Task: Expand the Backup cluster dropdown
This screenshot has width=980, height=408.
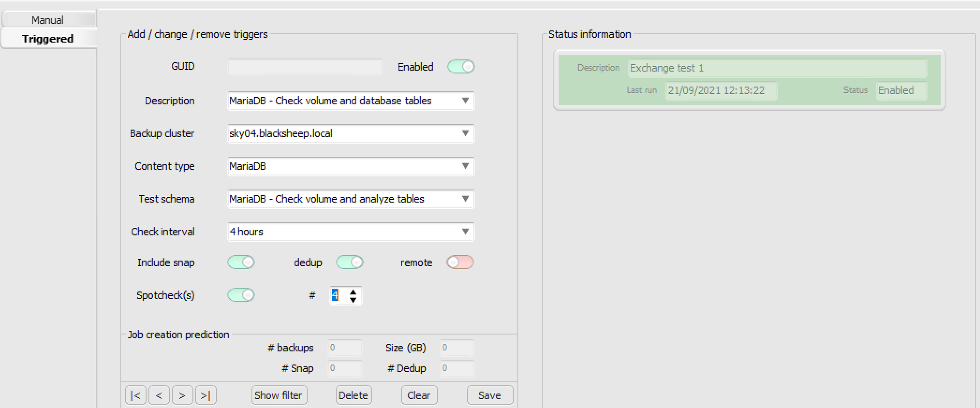Action: (465, 133)
